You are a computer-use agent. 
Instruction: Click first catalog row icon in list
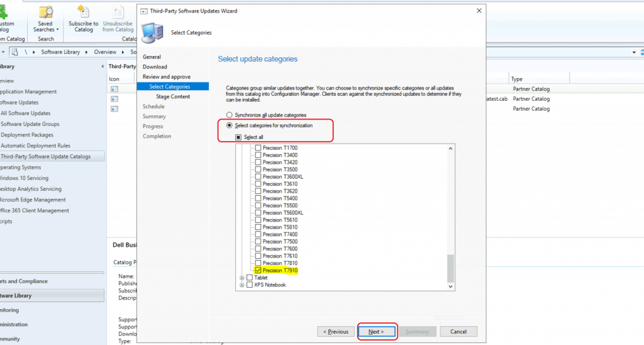114,89
